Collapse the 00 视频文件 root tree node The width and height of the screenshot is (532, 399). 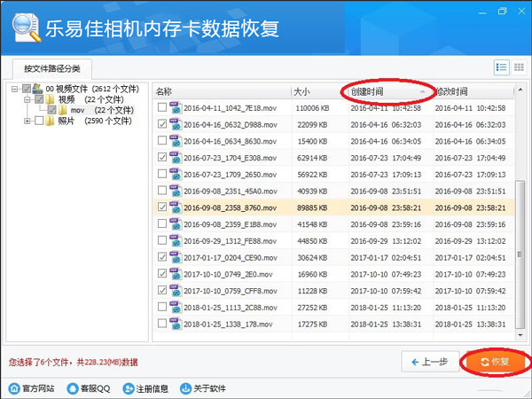pos(14,89)
